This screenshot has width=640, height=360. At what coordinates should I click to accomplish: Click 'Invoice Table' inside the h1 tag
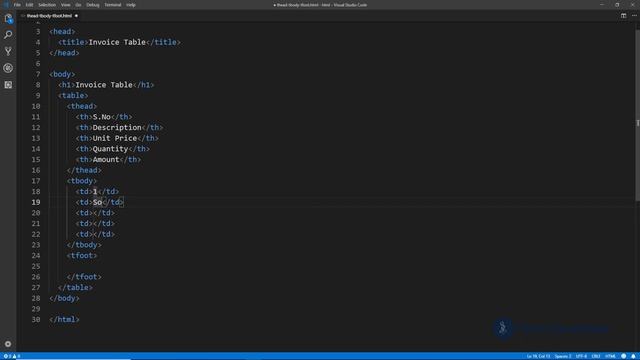(104, 85)
